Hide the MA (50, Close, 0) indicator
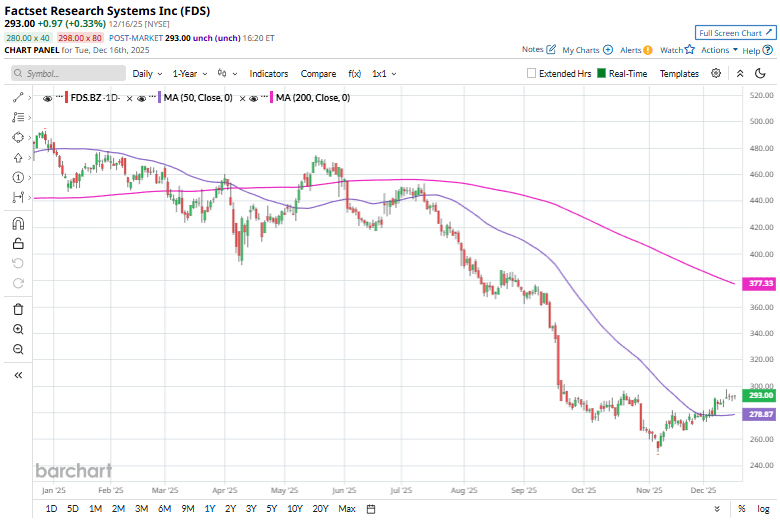The height and width of the screenshot is (521, 780). point(142,97)
